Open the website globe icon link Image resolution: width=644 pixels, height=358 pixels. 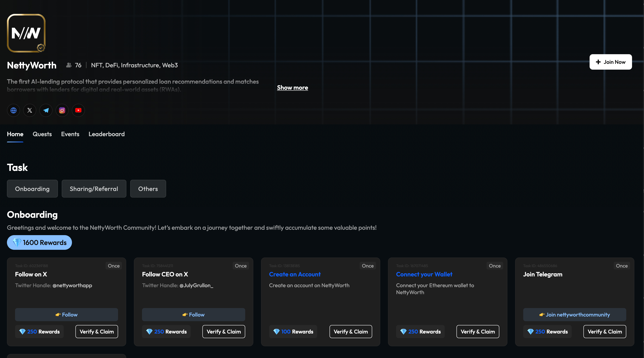click(14, 110)
